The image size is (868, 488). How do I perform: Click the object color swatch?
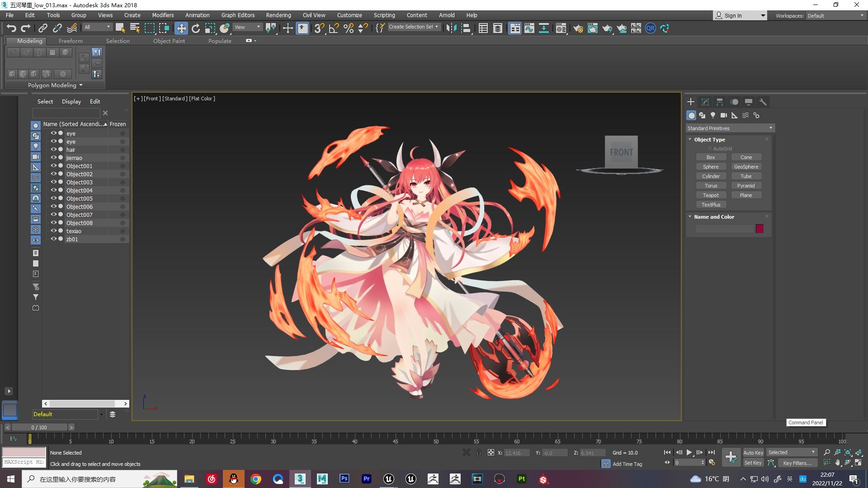click(759, 229)
